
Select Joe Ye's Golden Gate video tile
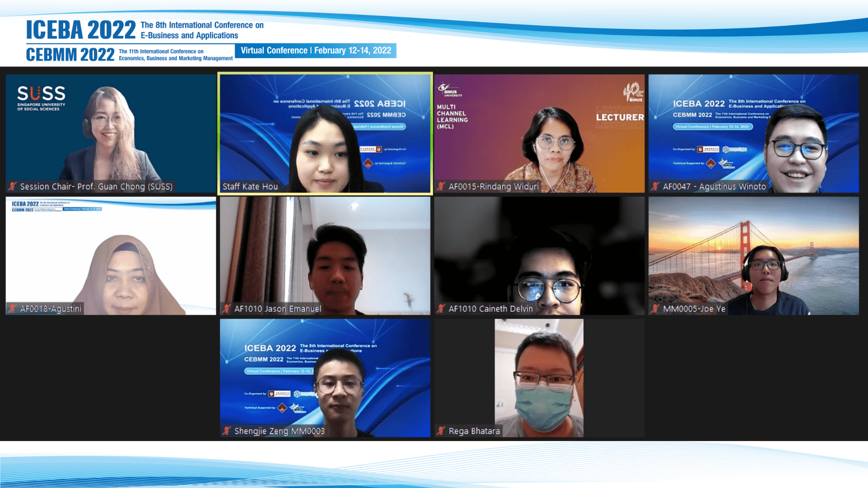(x=754, y=256)
